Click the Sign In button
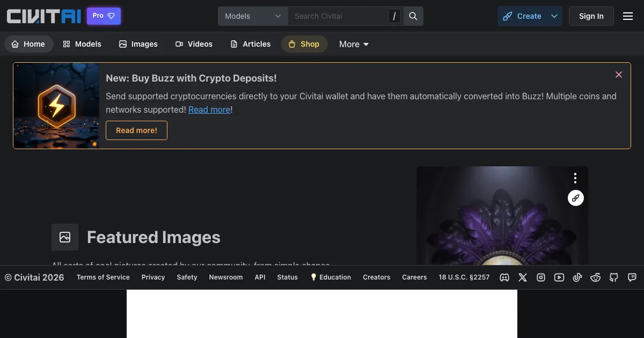The width and height of the screenshot is (644, 338). [x=591, y=16]
